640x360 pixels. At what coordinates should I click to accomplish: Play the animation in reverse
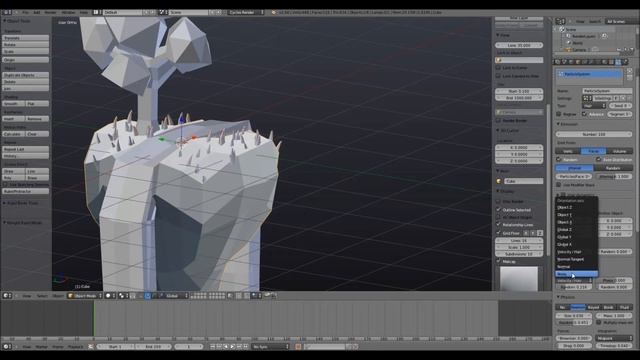[x=226, y=347]
